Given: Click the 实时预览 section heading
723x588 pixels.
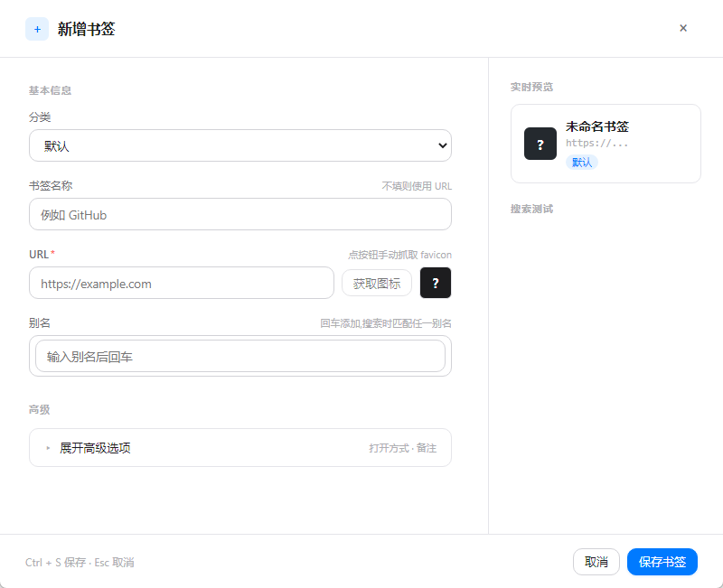Looking at the screenshot, I should pyautogui.click(x=531, y=87).
